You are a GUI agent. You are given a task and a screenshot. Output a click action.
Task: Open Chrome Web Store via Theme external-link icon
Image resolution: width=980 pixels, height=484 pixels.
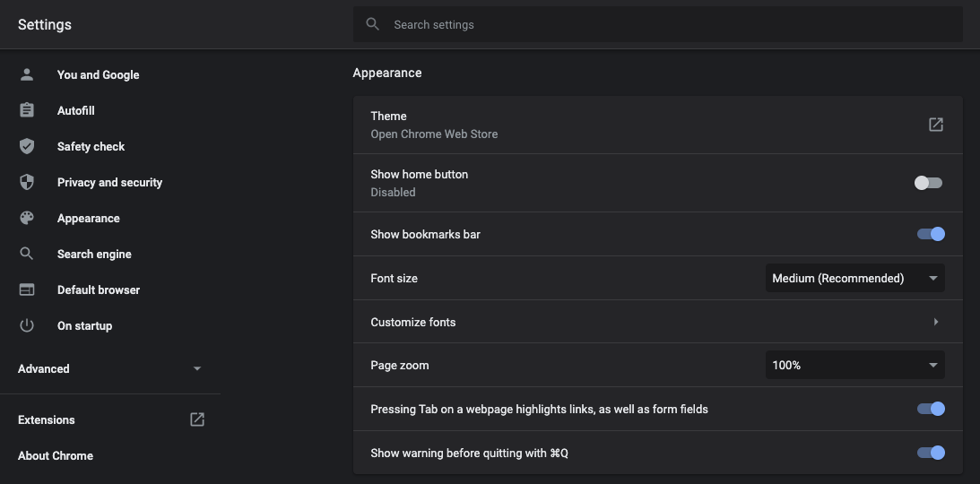coord(935,125)
